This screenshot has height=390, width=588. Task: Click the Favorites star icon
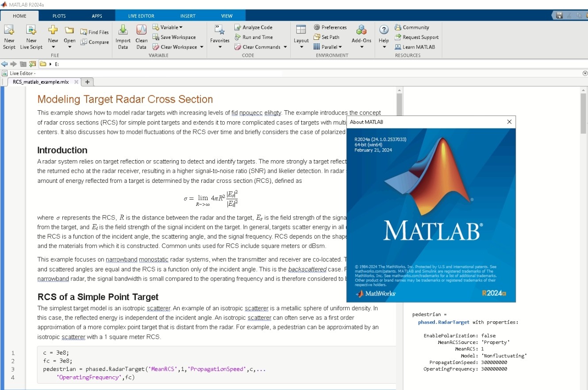(x=219, y=30)
